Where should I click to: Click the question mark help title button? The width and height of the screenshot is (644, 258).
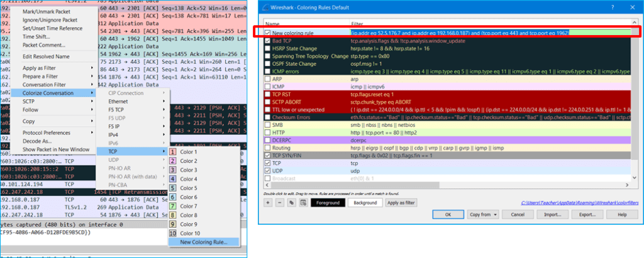click(613, 8)
